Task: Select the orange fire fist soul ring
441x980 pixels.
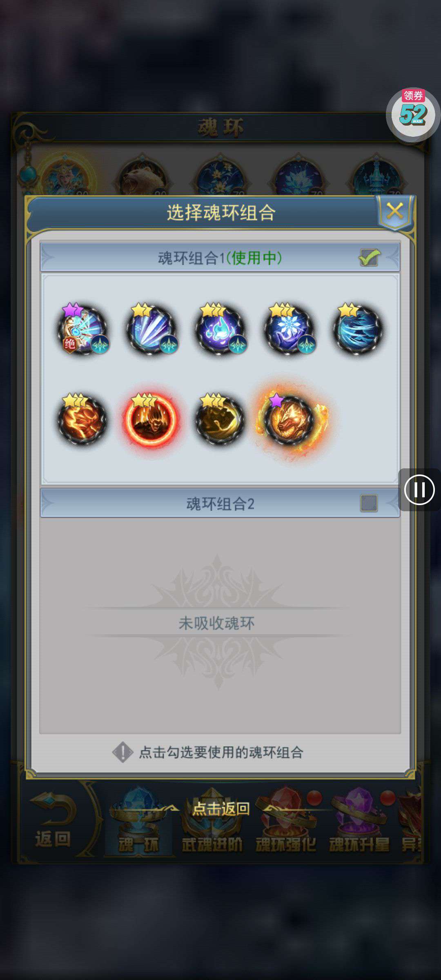Action: click(x=83, y=419)
